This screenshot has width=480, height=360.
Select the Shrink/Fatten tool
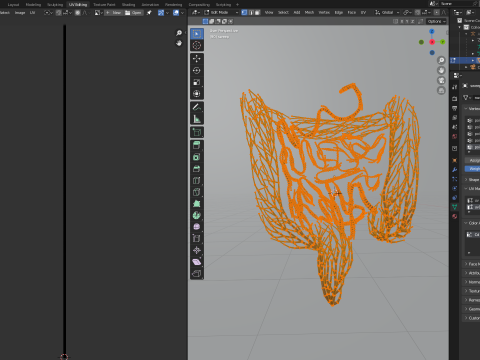[197, 250]
